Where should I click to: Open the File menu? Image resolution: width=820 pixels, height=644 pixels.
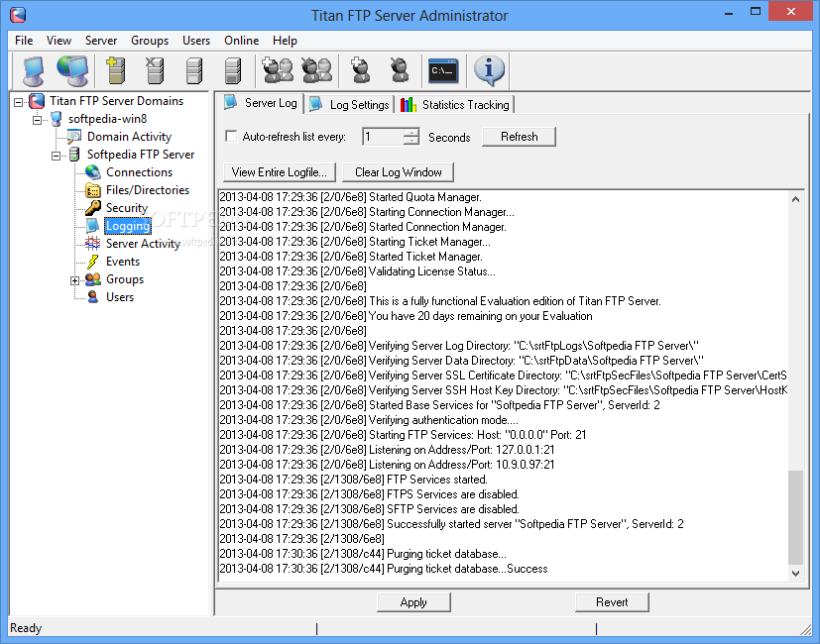point(24,41)
